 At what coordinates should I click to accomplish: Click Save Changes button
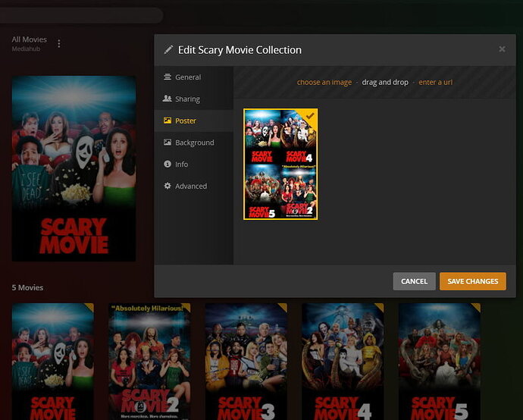point(473,281)
